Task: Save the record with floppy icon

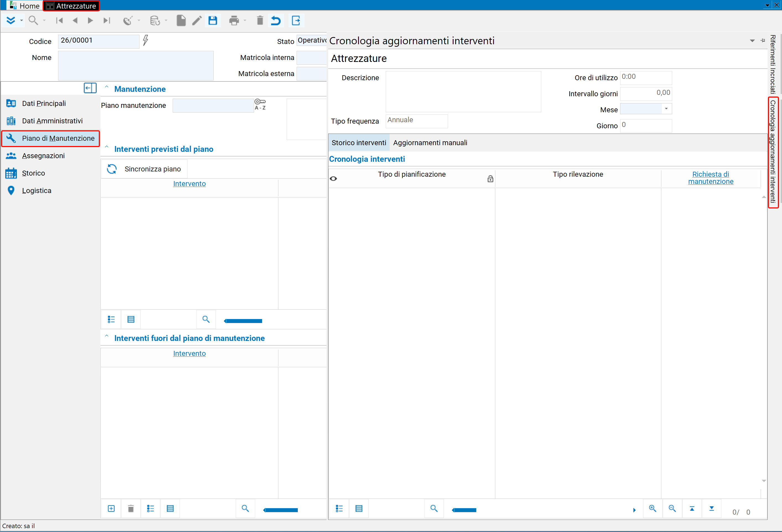Action: 213,20
